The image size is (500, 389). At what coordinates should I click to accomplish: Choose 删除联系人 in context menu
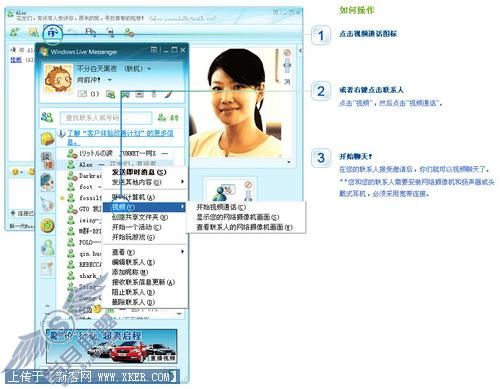[133, 302]
